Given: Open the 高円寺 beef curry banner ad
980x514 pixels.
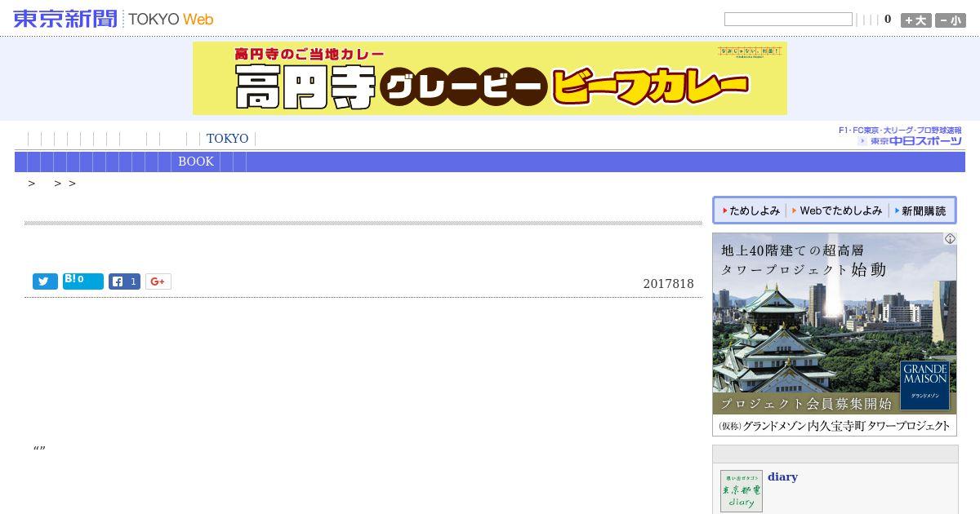Looking at the screenshot, I should 490,78.
